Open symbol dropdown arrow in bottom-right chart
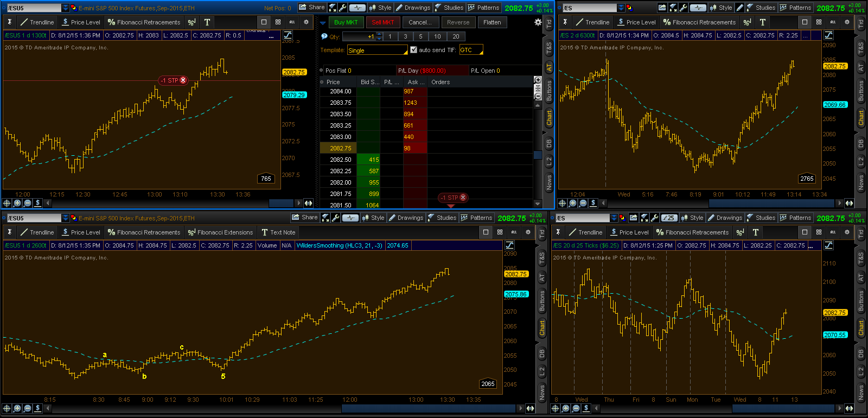The width and height of the screenshot is (868, 418). [614, 218]
